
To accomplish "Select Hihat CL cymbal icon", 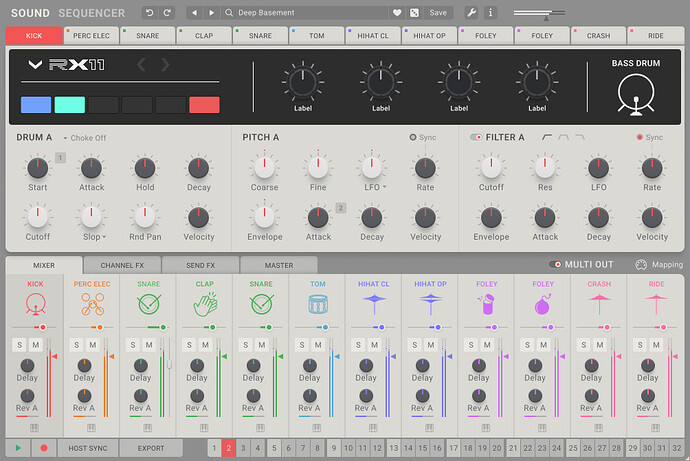I will click(374, 304).
